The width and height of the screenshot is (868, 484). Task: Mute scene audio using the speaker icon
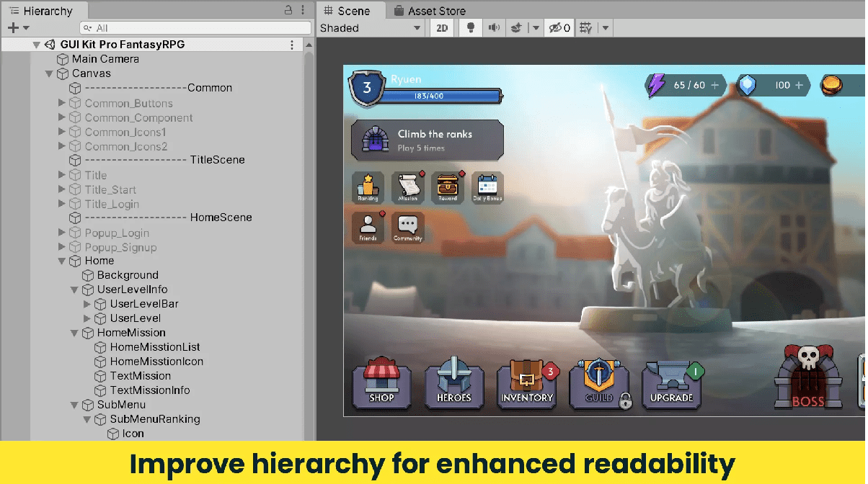tap(494, 28)
